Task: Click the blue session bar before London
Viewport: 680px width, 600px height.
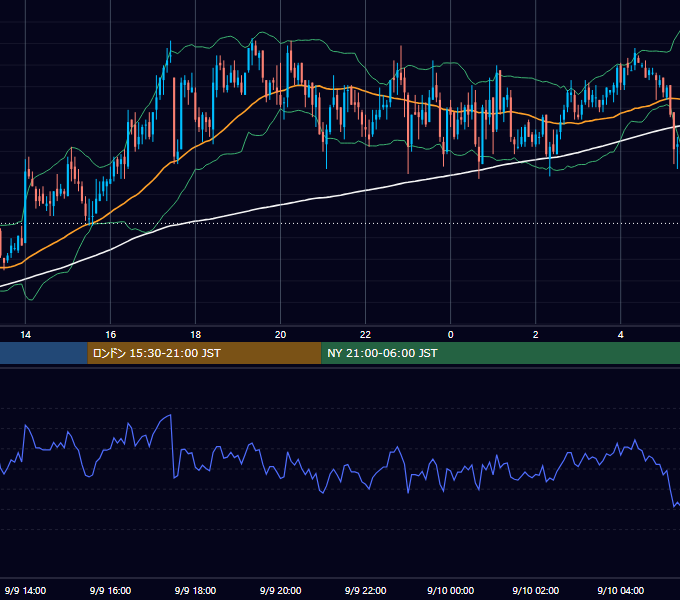Action: pyautogui.click(x=43, y=353)
